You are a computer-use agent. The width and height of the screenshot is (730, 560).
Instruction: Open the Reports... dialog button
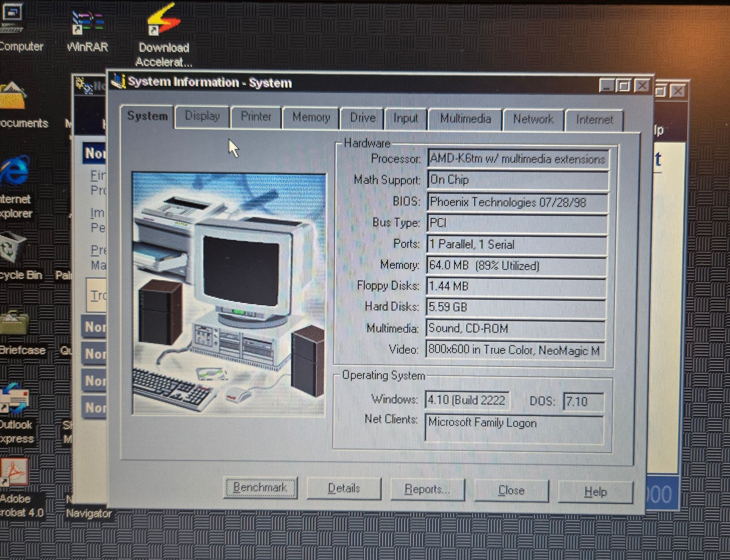(x=428, y=490)
